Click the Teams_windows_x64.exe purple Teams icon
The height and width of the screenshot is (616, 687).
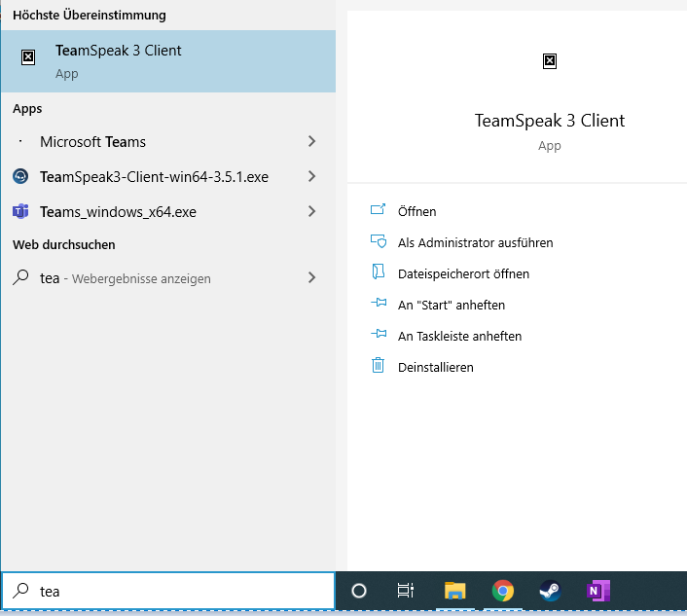[x=20, y=211]
